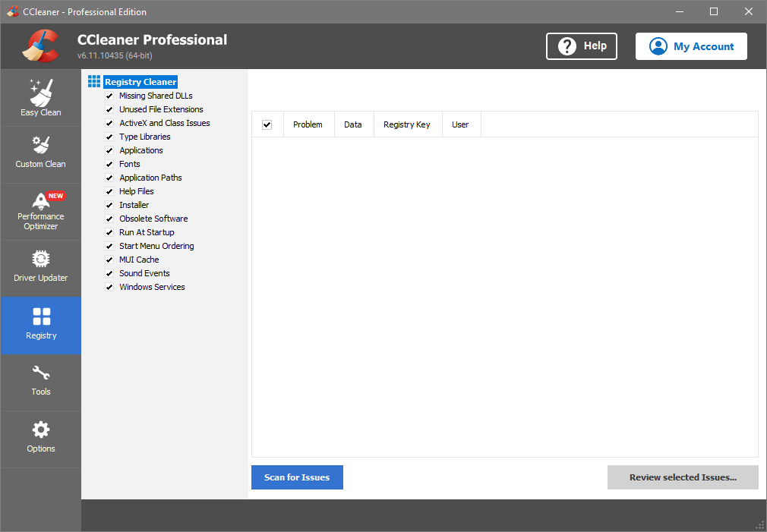Uncheck the Fonts checkbox
Screen dimensions: 767x532
[109, 164]
